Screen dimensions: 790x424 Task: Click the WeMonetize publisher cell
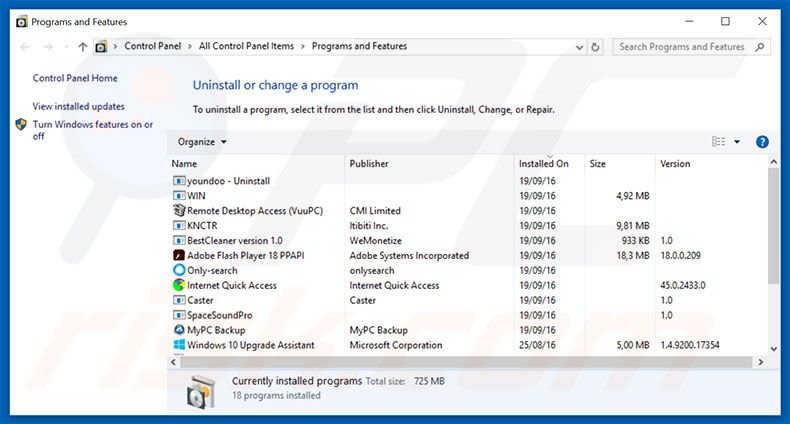pyautogui.click(x=376, y=240)
